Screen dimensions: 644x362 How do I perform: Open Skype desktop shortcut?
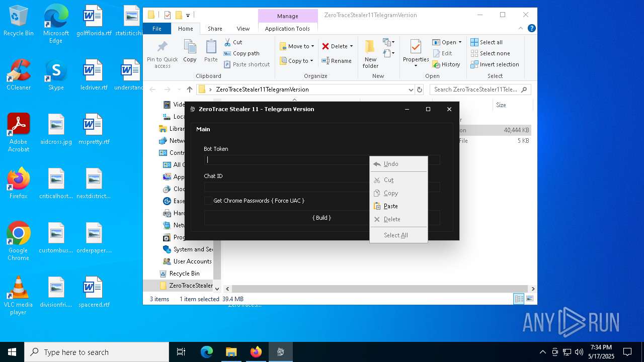click(56, 75)
